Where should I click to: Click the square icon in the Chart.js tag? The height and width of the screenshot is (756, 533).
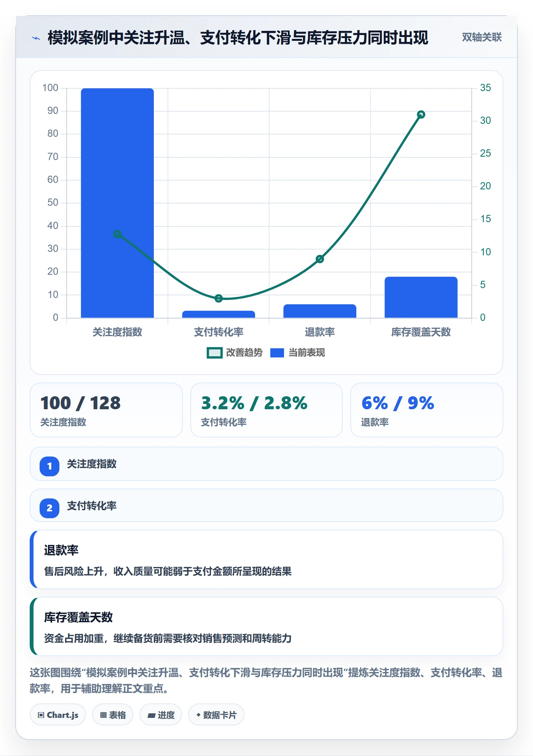click(41, 715)
